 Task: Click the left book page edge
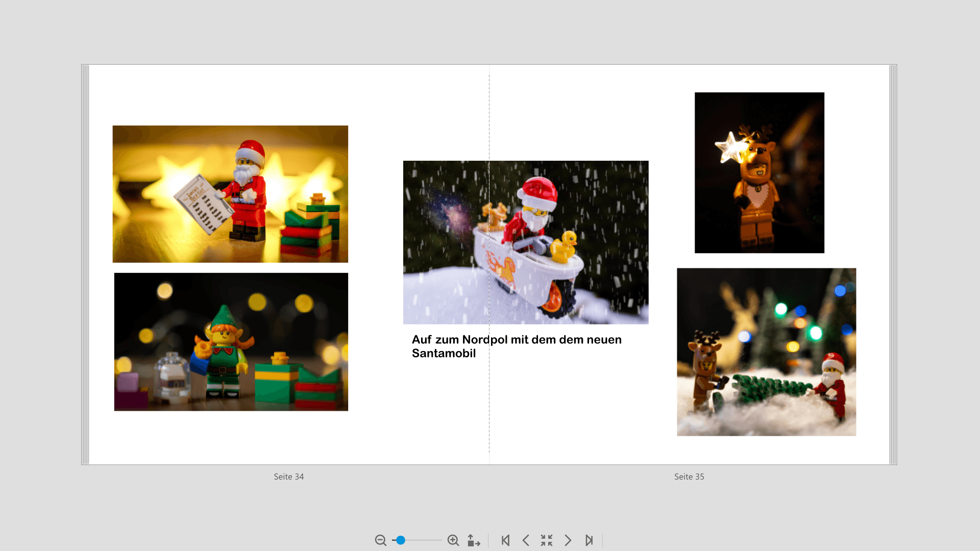(x=85, y=264)
